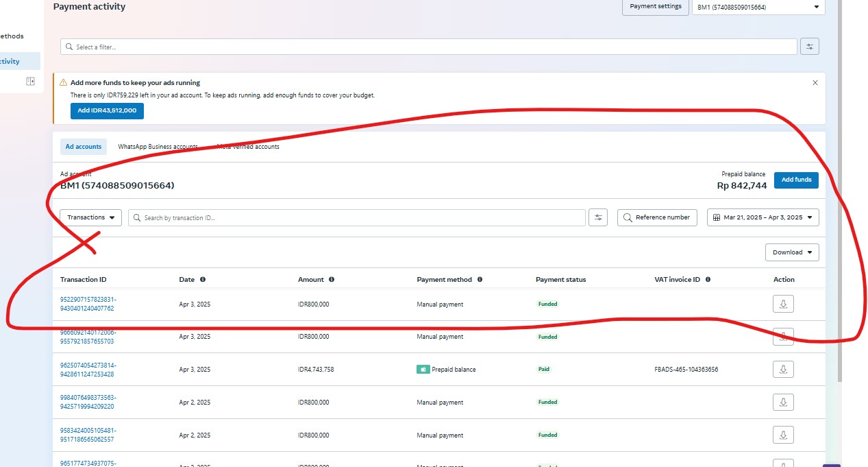
Task: Select the Ad accounts tab
Action: point(84,147)
